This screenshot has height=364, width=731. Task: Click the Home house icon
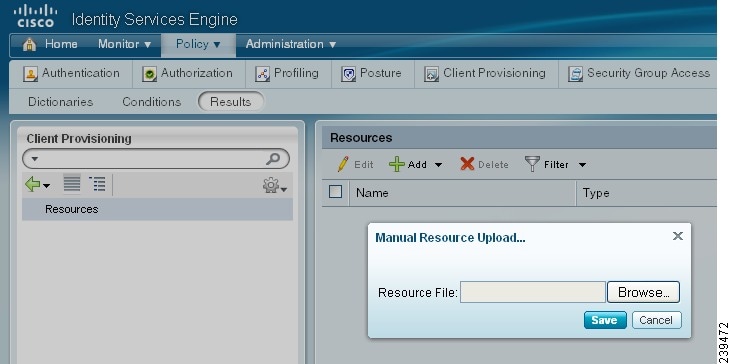pyautogui.click(x=29, y=45)
